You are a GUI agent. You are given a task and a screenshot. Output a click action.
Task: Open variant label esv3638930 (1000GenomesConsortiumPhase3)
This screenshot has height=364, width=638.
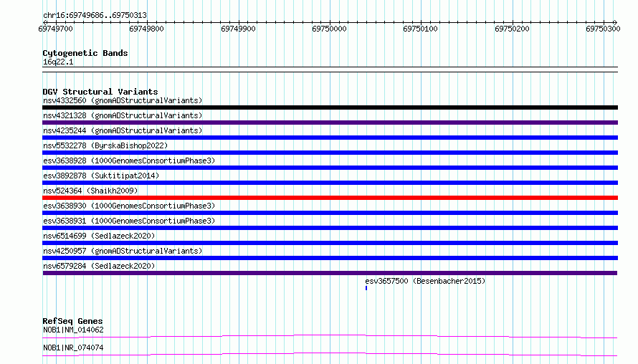pyautogui.click(x=129, y=206)
